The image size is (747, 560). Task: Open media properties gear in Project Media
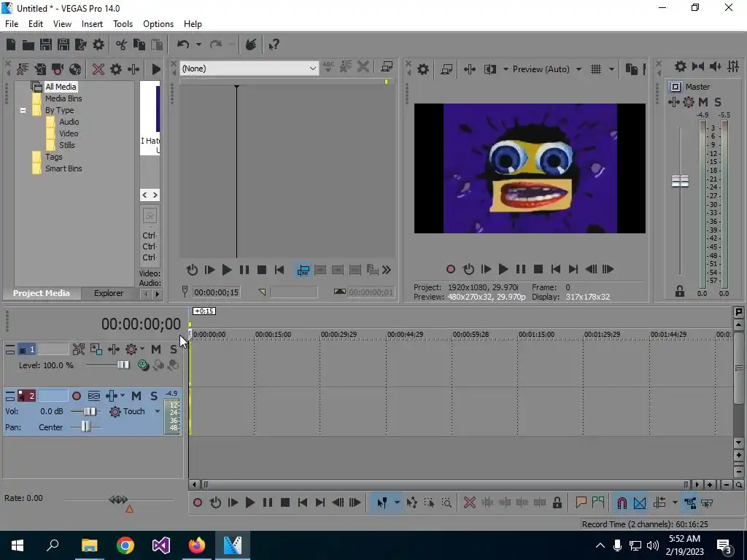116,69
